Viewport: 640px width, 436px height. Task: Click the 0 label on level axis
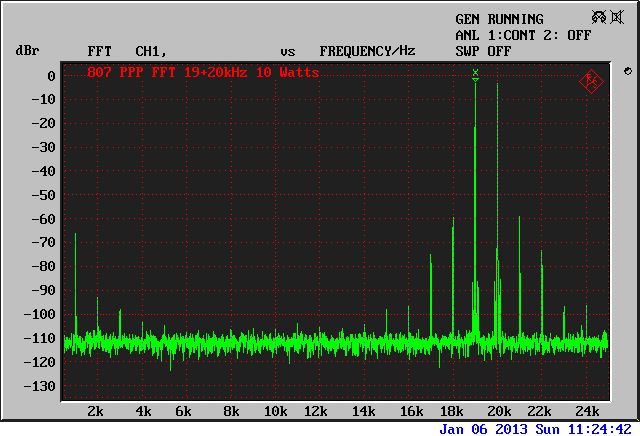tap(49, 76)
